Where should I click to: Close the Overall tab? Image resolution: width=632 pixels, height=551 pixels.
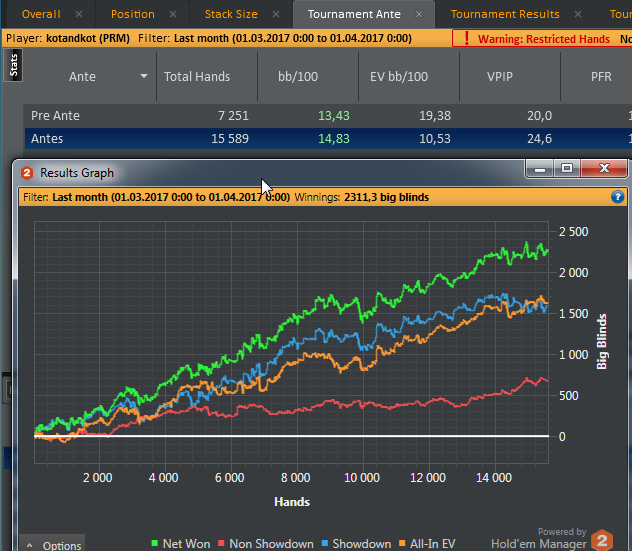[81, 14]
